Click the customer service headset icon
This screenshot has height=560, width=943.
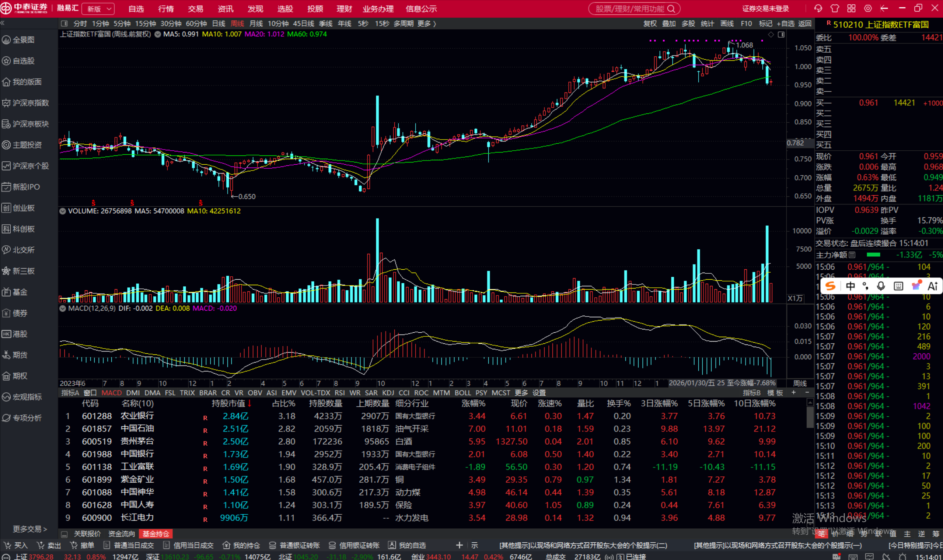pos(818,8)
